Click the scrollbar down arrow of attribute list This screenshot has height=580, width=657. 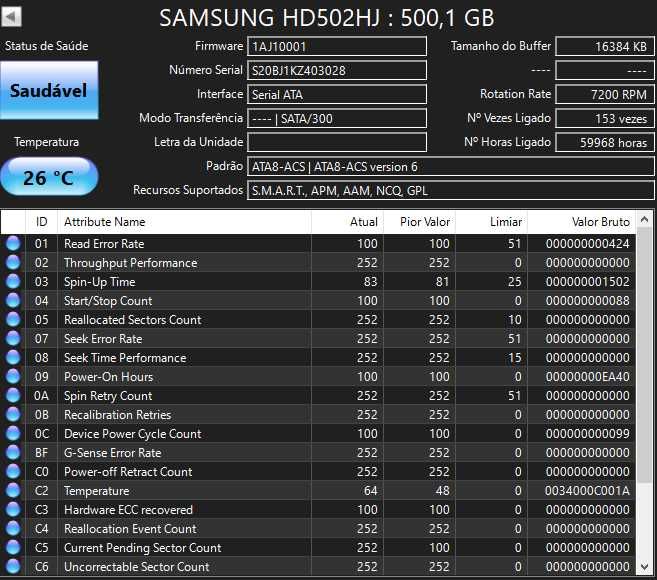click(644, 567)
